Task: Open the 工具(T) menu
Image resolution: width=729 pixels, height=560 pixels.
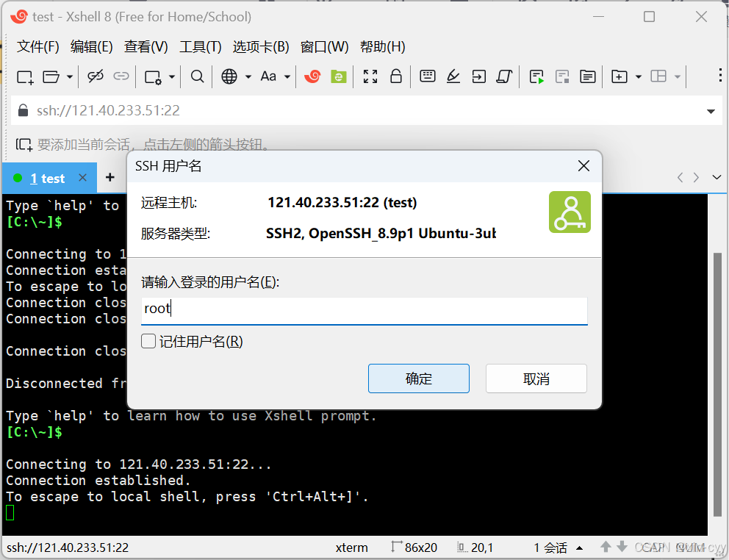Action: [201, 46]
